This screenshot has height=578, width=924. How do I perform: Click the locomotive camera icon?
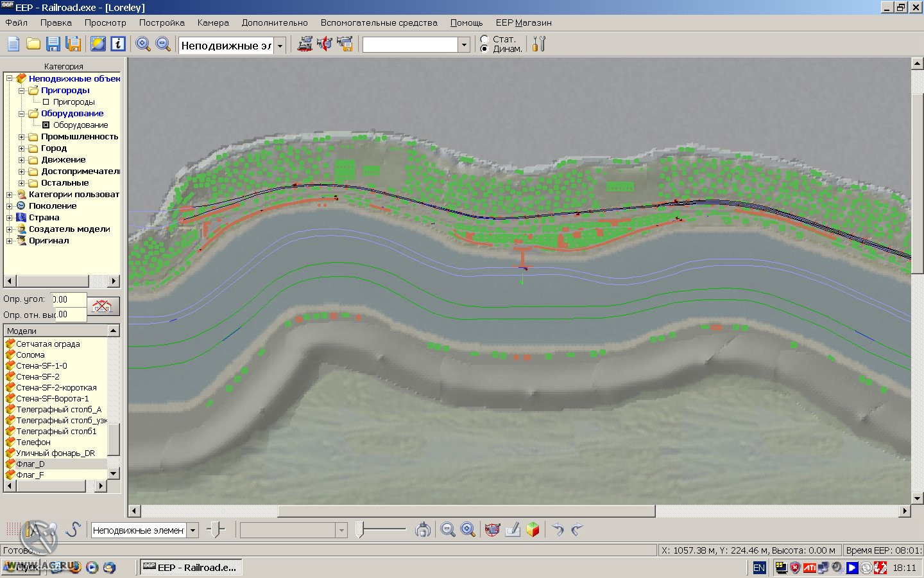[x=305, y=44]
